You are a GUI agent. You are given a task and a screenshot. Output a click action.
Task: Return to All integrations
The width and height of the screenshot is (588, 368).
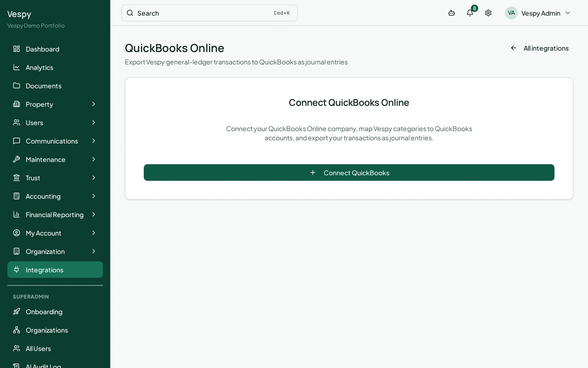[539, 48]
